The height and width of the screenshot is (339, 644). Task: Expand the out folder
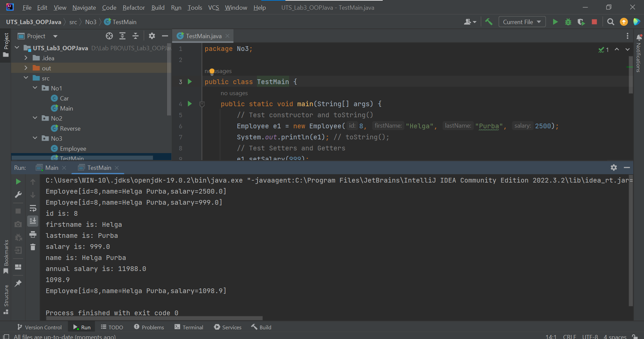(26, 68)
